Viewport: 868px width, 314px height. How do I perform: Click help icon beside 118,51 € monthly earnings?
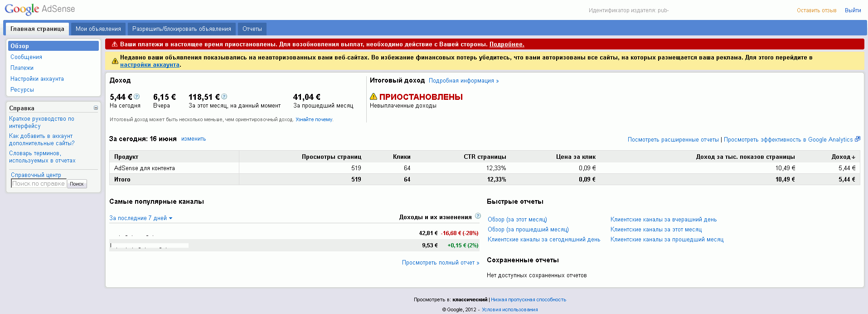[224, 97]
